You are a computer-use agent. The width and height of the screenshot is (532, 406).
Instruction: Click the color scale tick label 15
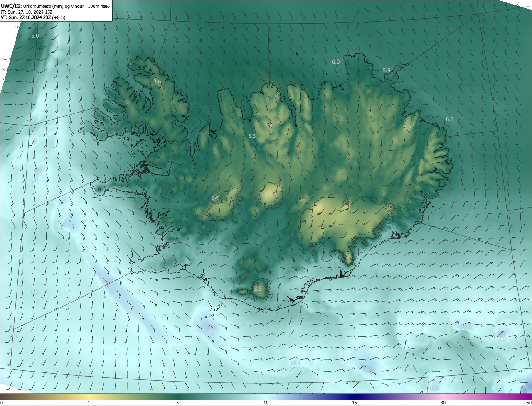point(355,403)
